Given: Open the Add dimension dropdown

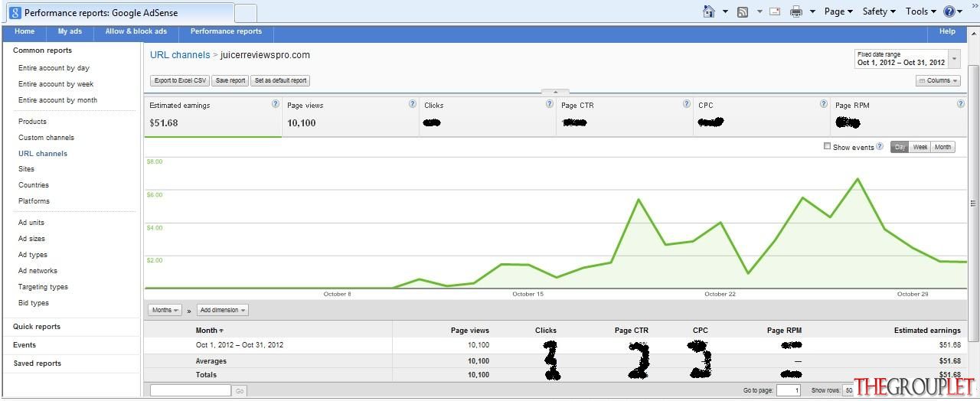Looking at the screenshot, I should tap(223, 310).
